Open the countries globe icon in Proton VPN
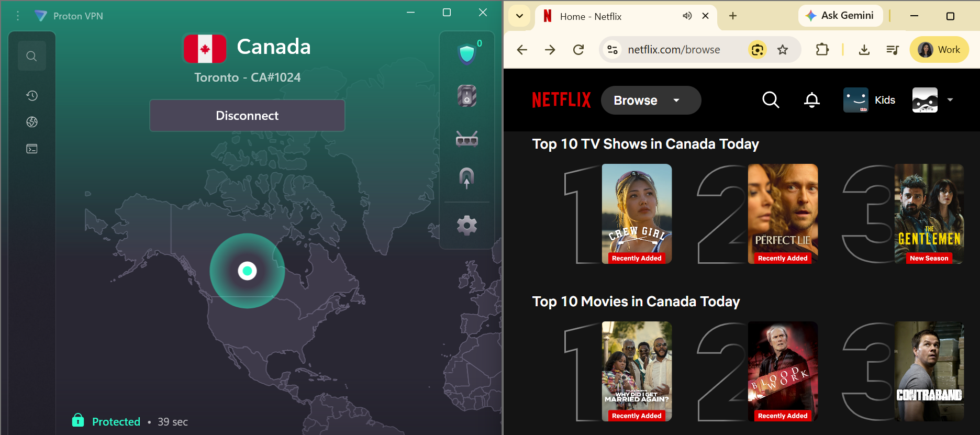Image resolution: width=980 pixels, height=435 pixels. (x=32, y=122)
